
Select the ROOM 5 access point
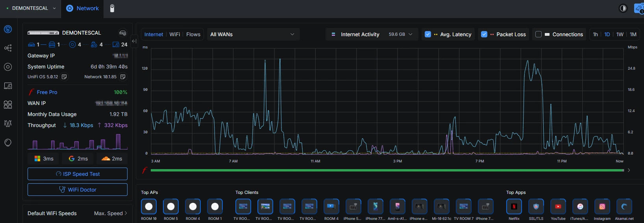[171, 206]
